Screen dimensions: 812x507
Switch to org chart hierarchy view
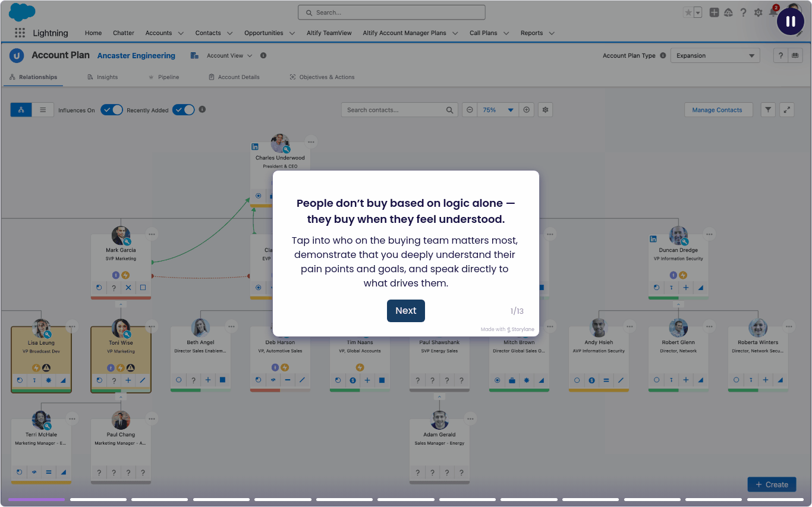coord(21,110)
